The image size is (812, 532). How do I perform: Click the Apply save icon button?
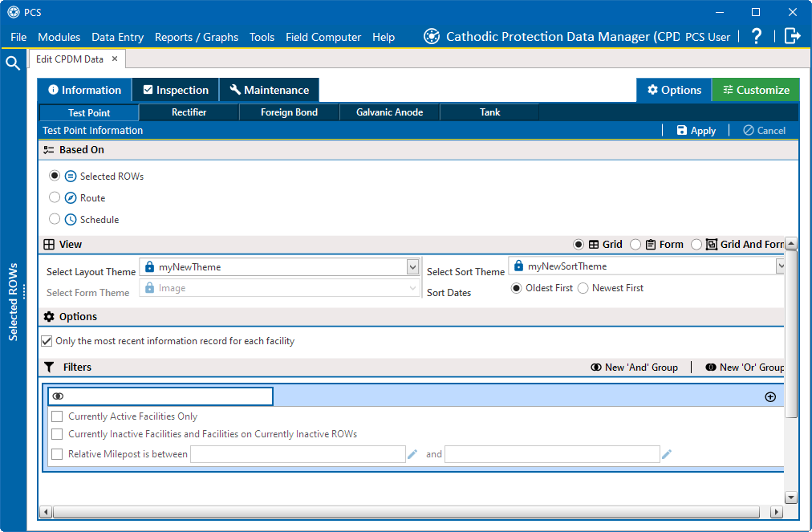point(696,130)
